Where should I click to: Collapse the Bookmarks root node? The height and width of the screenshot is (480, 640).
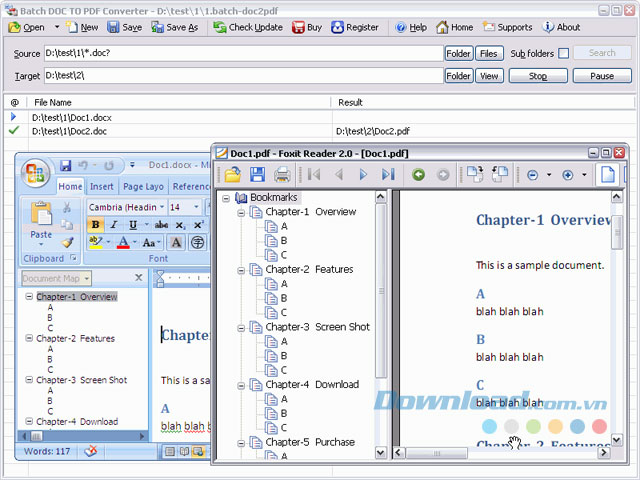tap(226, 198)
